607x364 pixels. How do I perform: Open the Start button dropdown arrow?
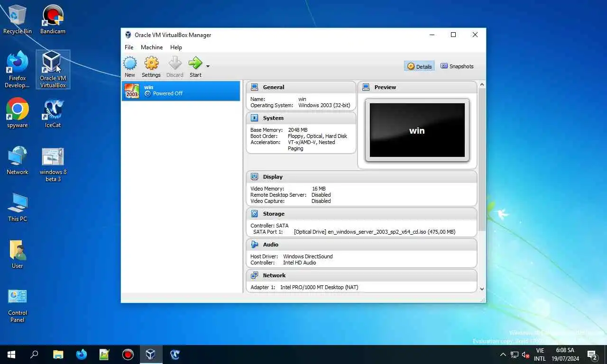coord(208,66)
